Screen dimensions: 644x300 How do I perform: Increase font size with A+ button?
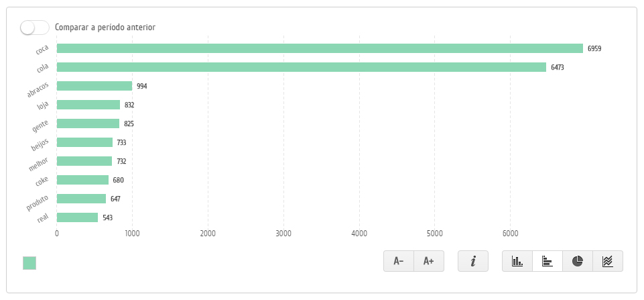(x=429, y=261)
